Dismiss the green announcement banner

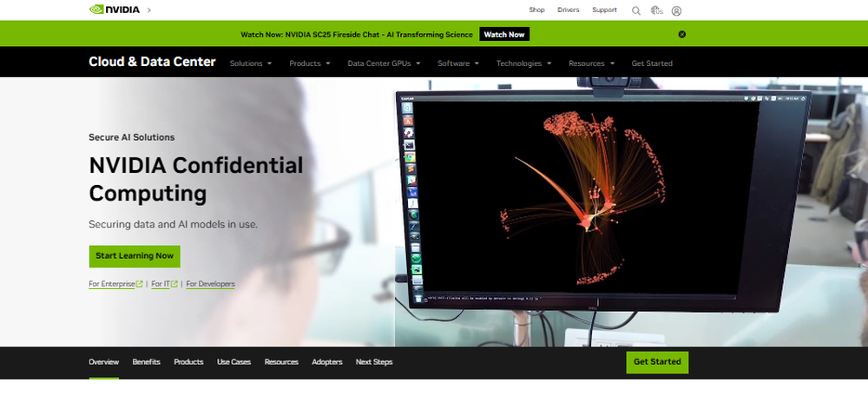click(x=682, y=35)
